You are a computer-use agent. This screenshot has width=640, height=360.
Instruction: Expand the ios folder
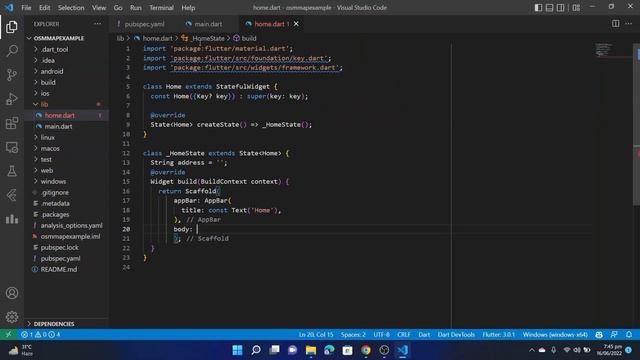[x=44, y=93]
